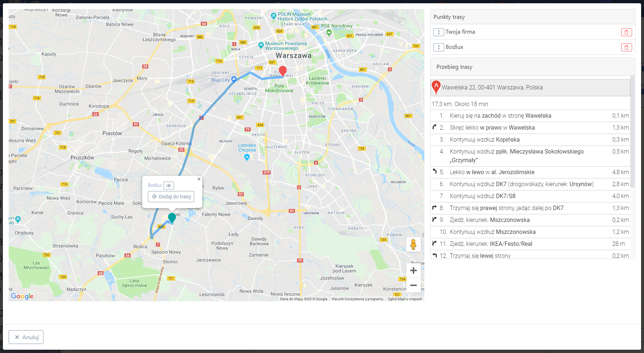Click Lotnisko Chopina airport icon
The height and width of the screenshot is (353, 644).
coord(247,157)
